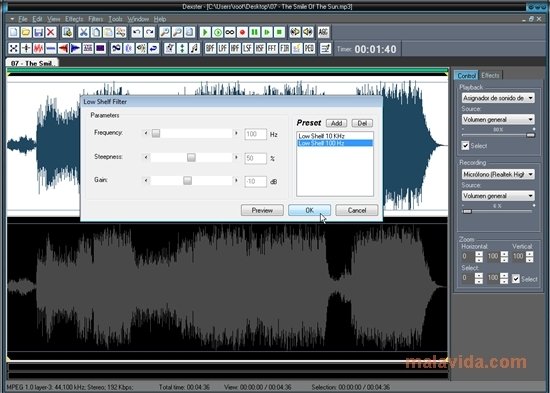Select the 07 - The Smil document tab

coord(32,63)
